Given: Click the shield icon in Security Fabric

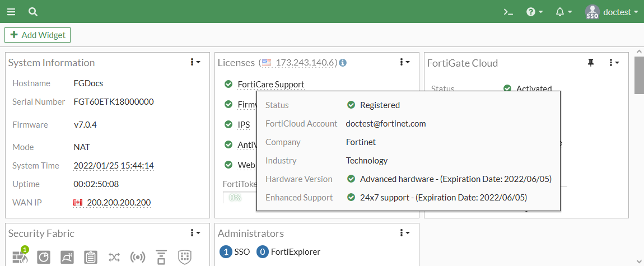Looking at the screenshot, I should pos(184,257).
